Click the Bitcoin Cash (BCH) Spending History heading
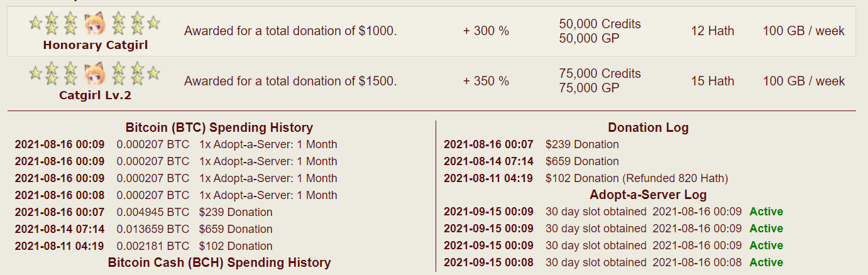 tap(219, 262)
